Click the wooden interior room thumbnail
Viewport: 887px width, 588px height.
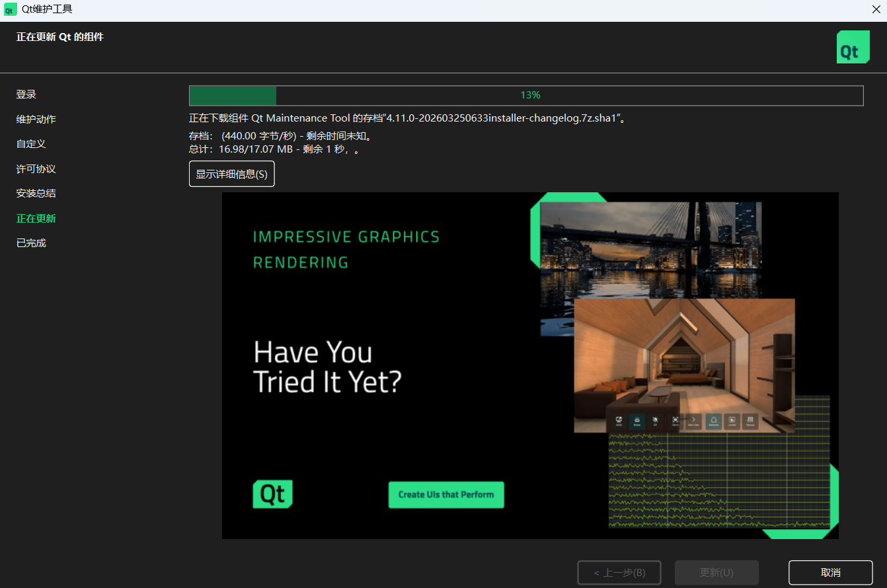pyautogui.click(x=684, y=365)
